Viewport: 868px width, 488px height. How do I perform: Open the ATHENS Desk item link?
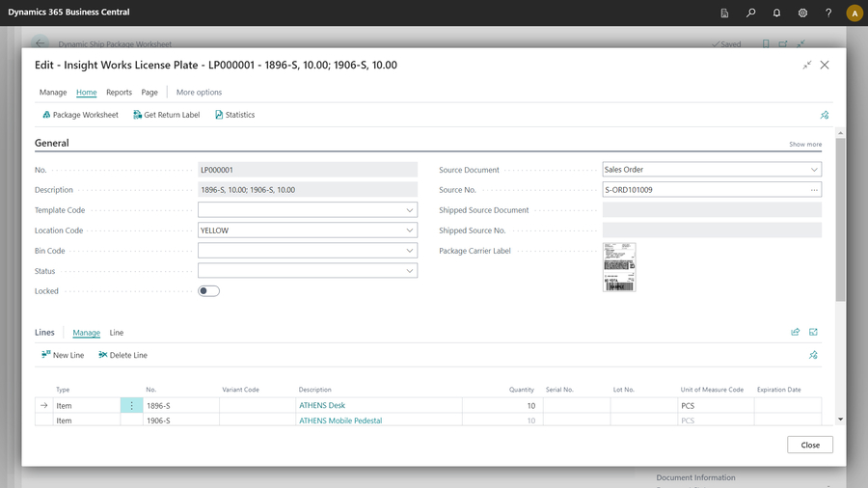coord(322,406)
